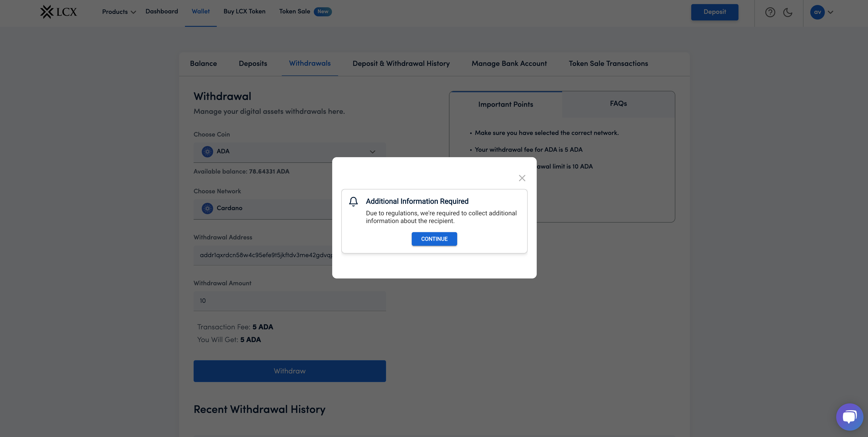The height and width of the screenshot is (437, 868).
Task: Click the CONTINUE button
Action: click(x=434, y=239)
